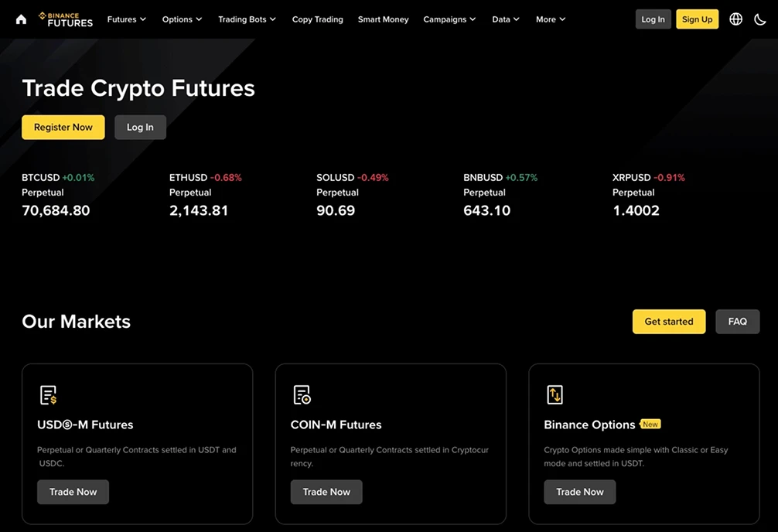Click the COIN-M Futures coin document icon
The height and width of the screenshot is (532, 778).
302,394
